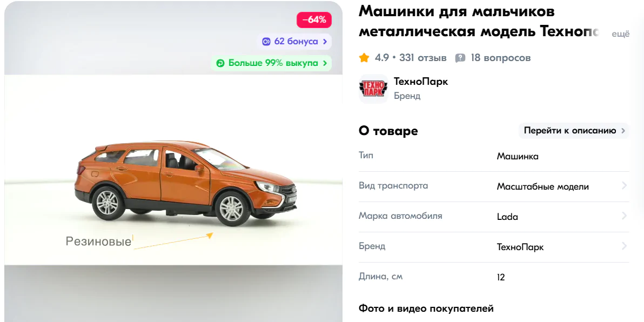Click the orange star rating icon

[x=364, y=58]
